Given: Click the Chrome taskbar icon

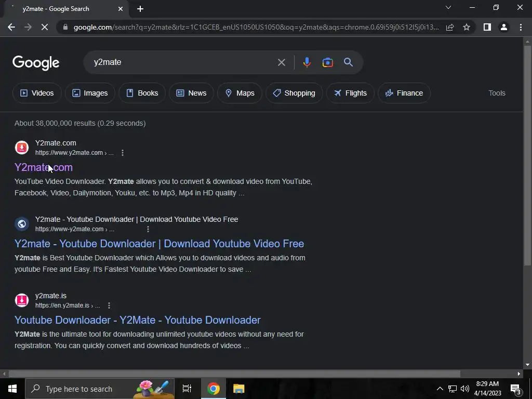Looking at the screenshot, I should point(214,389).
